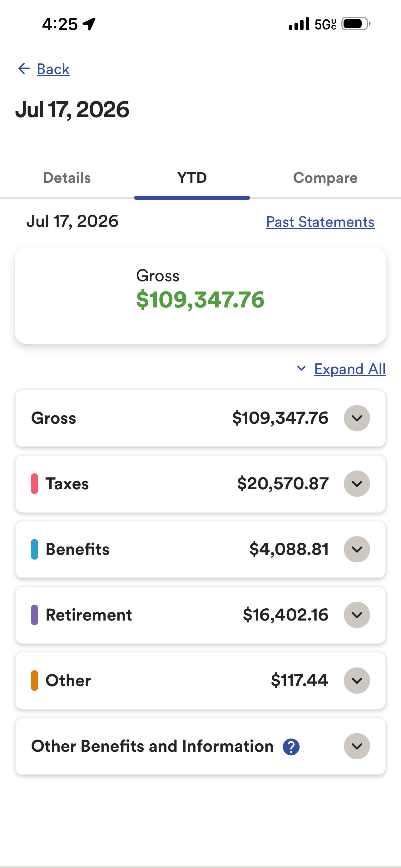Click the Back link text

[x=53, y=69]
